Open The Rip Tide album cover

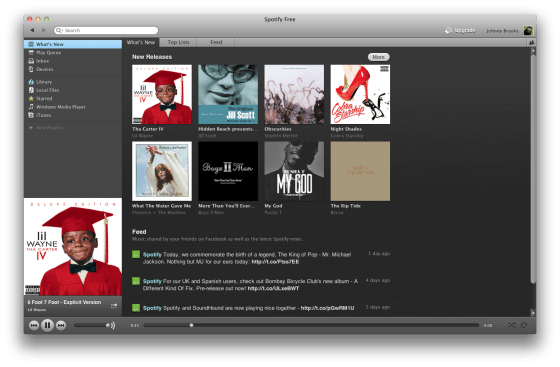(x=360, y=171)
